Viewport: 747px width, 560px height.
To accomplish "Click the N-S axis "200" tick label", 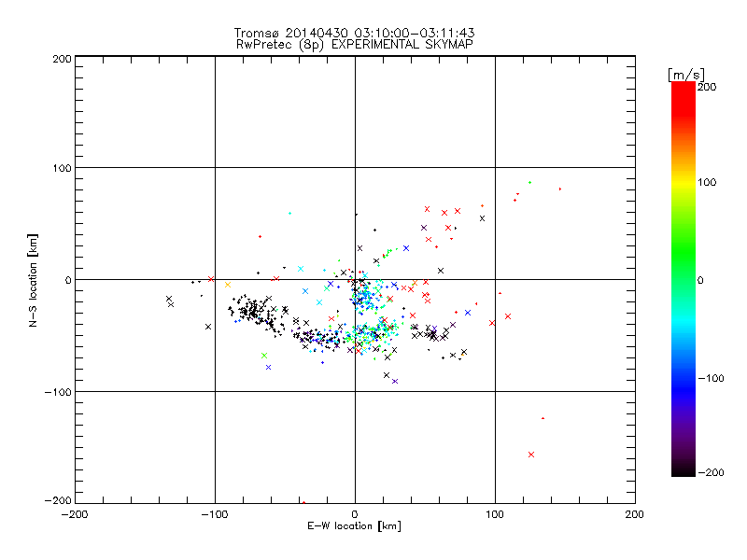I will [62, 59].
